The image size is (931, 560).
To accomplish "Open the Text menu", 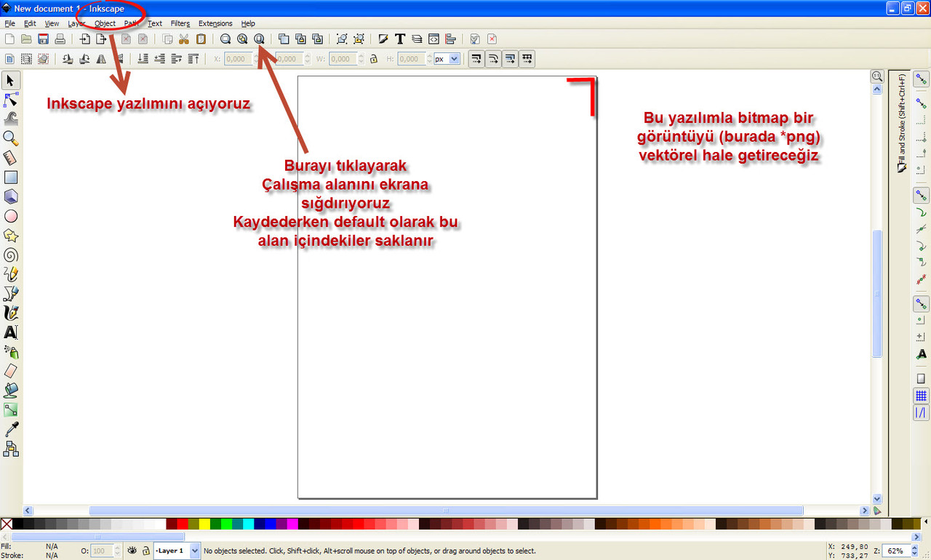I will [x=155, y=23].
